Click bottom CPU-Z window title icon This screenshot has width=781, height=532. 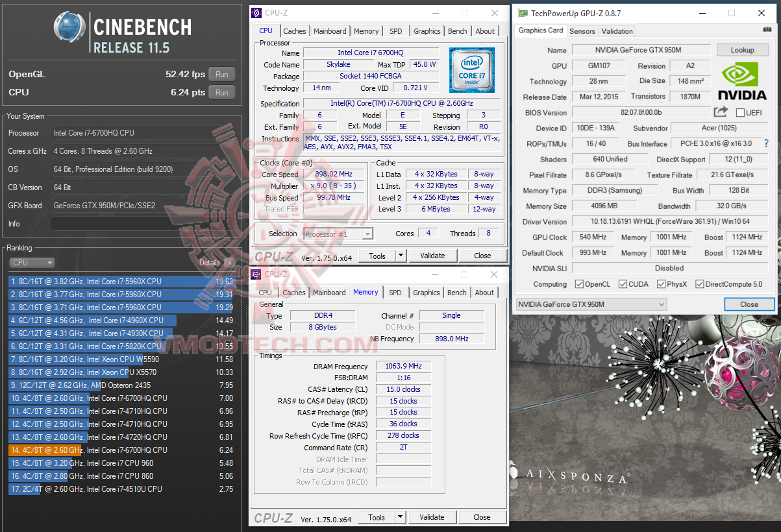point(256,274)
